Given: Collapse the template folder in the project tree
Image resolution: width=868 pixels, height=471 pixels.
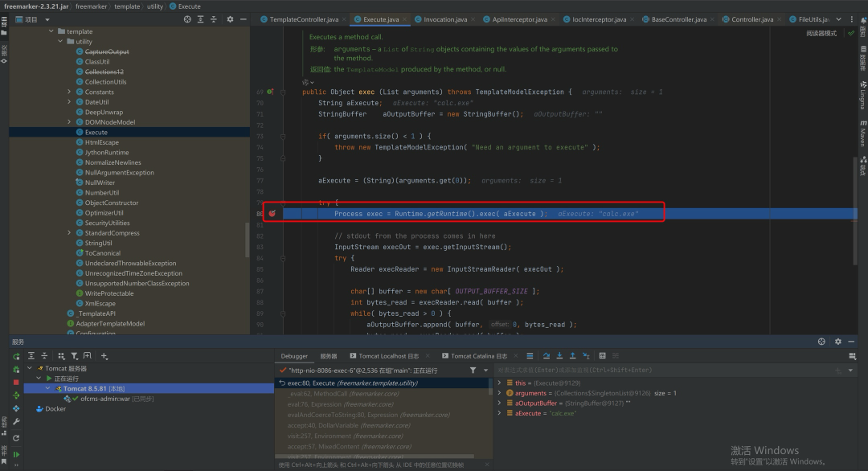Looking at the screenshot, I should tap(51, 31).
